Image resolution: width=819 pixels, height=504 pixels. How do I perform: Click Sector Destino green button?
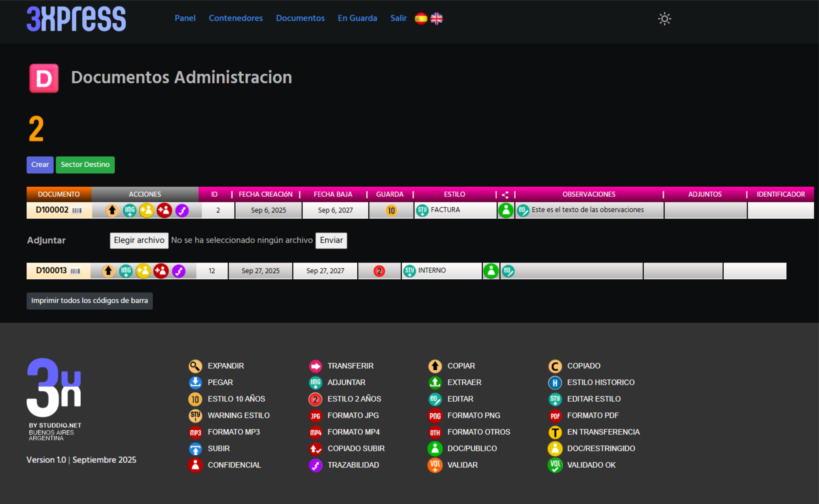pos(85,165)
